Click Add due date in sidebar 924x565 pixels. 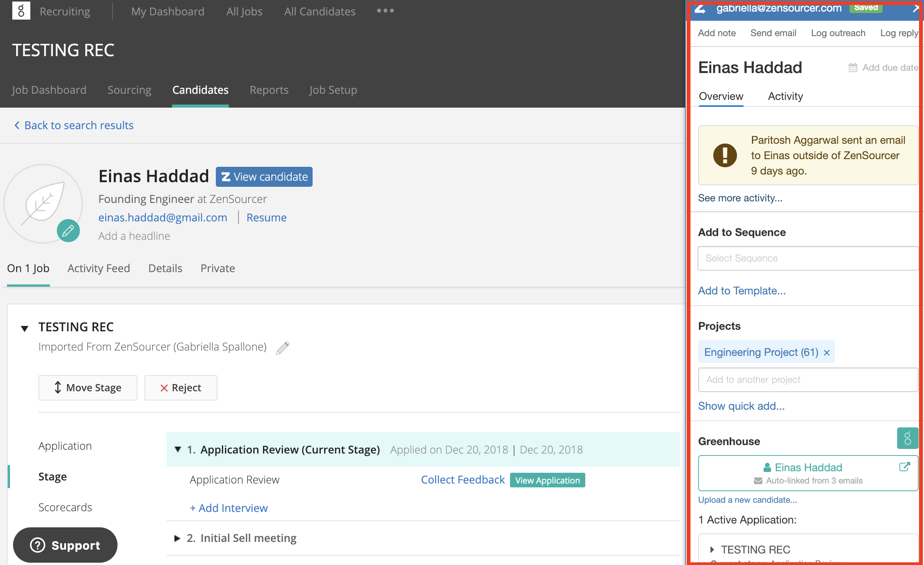(x=890, y=68)
